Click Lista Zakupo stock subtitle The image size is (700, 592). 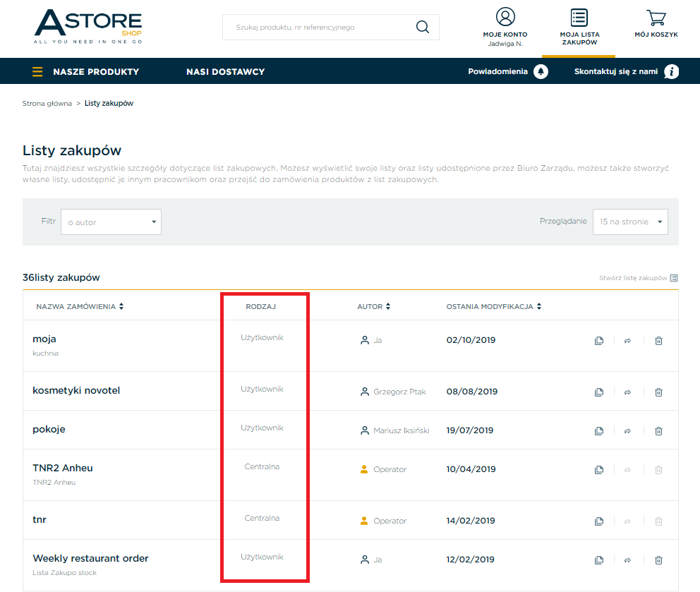pyautogui.click(x=64, y=572)
